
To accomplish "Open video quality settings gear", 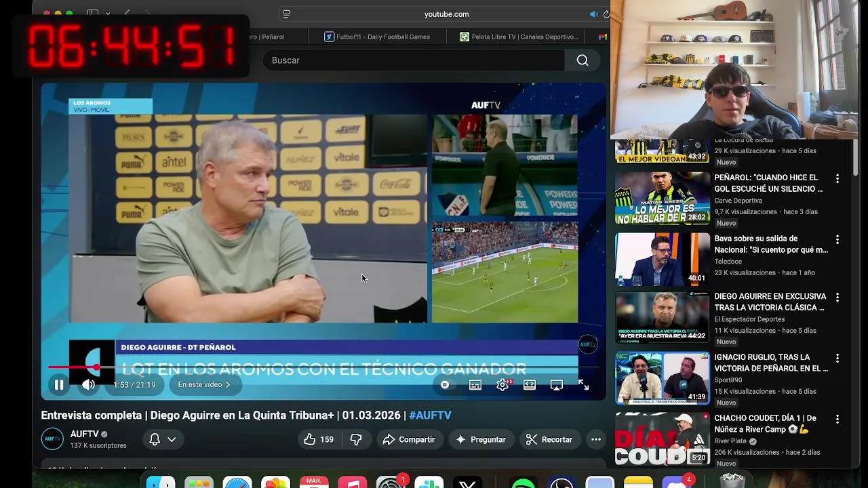I will point(502,385).
